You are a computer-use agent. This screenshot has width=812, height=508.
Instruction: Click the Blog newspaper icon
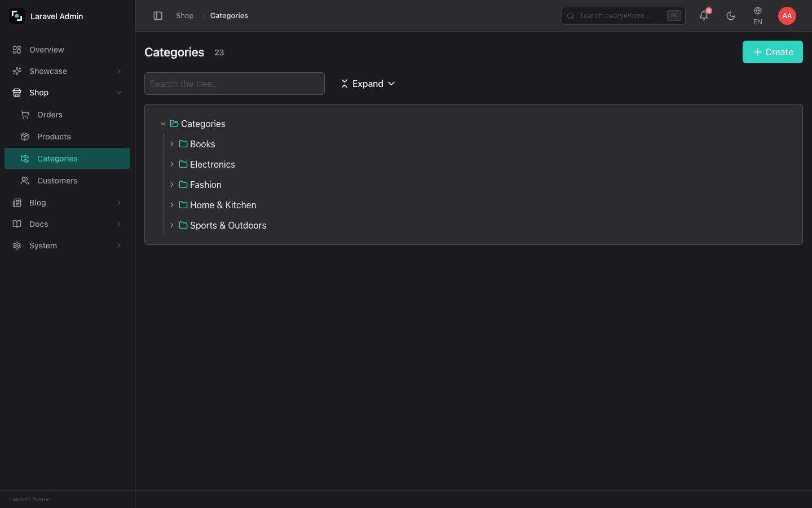coord(17,203)
